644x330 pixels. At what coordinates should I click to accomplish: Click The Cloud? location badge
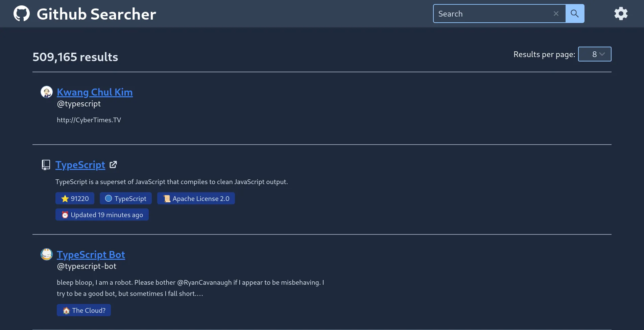click(84, 310)
